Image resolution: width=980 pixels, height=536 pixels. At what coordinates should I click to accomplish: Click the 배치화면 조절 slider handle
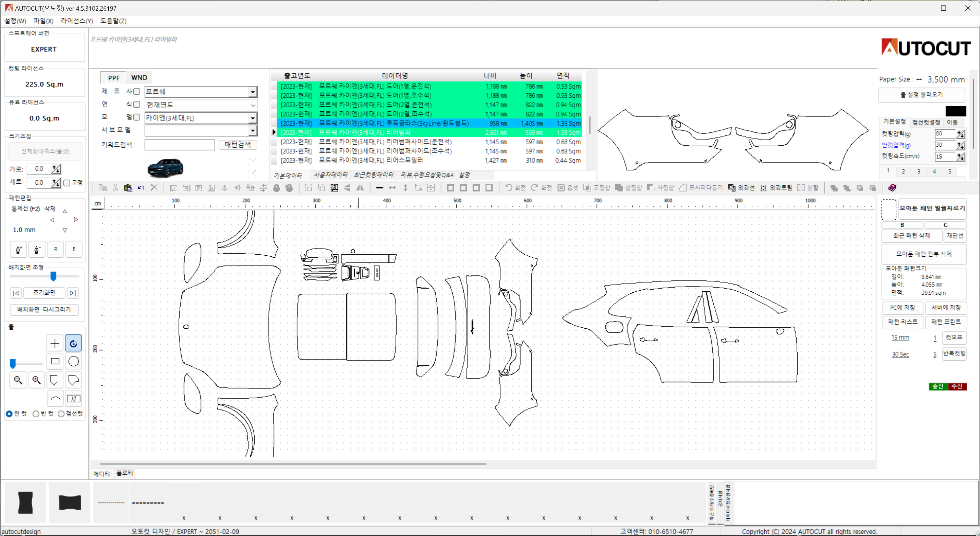coord(53,277)
